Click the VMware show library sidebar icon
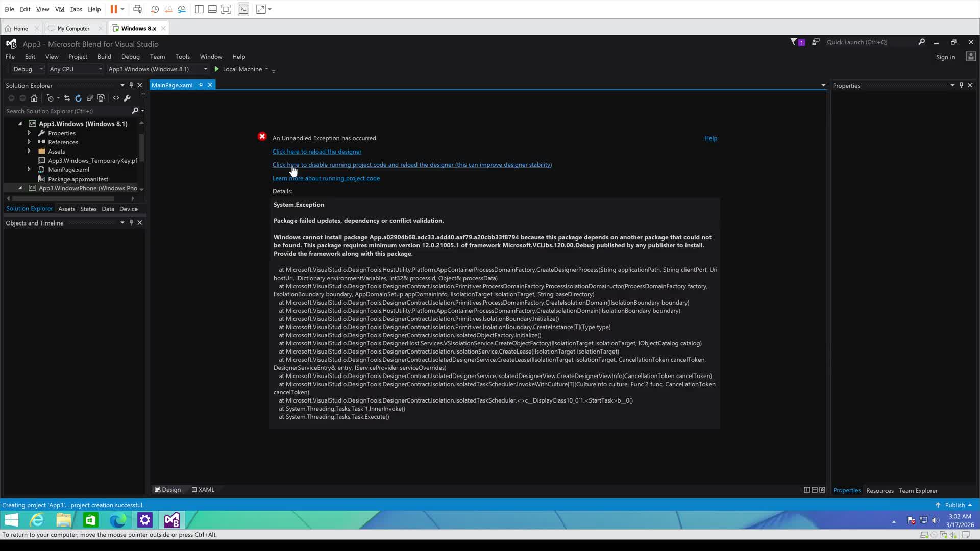 pos(199,9)
